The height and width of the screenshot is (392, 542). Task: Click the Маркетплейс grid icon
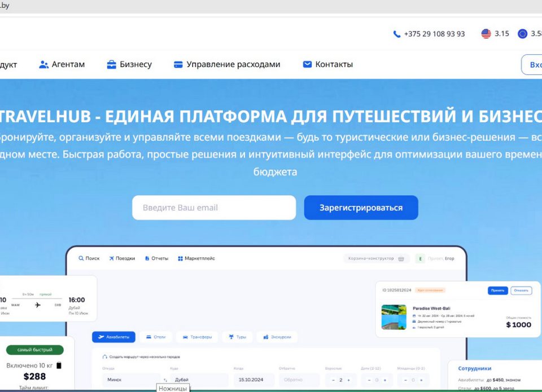[180, 258]
